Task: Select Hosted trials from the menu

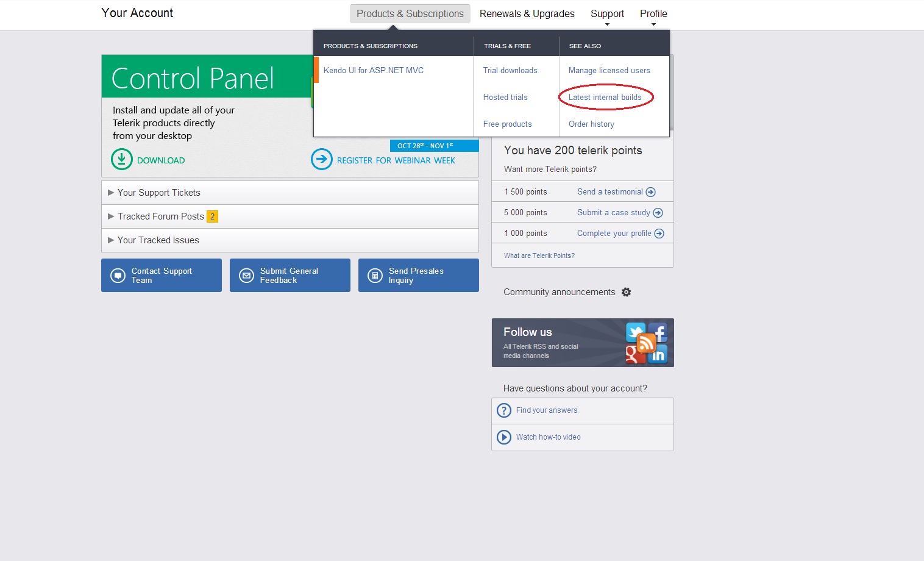Action: coord(505,97)
